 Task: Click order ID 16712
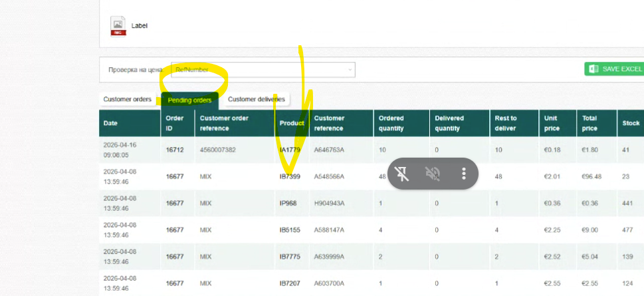(175, 150)
